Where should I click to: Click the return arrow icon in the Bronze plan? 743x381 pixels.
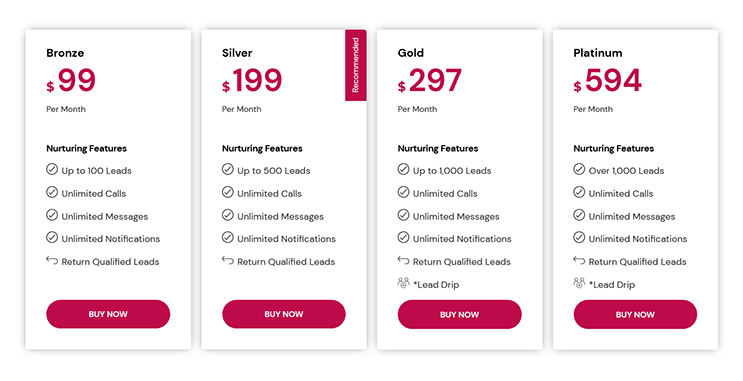pyautogui.click(x=52, y=260)
